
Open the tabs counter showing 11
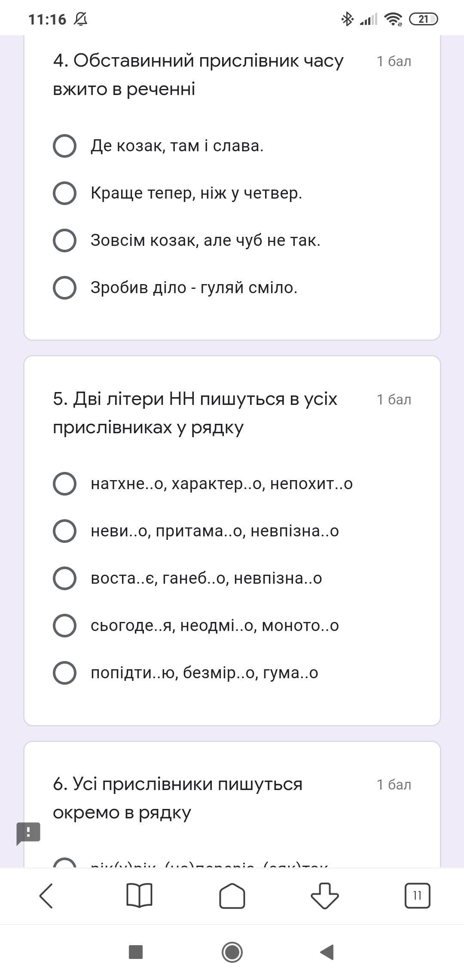(417, 896)
